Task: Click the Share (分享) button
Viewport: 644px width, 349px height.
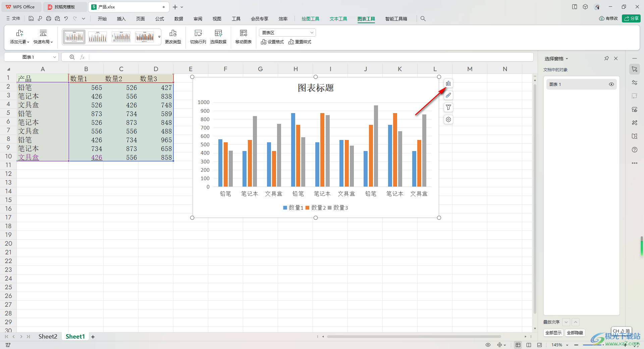Action: coord(631,18)
